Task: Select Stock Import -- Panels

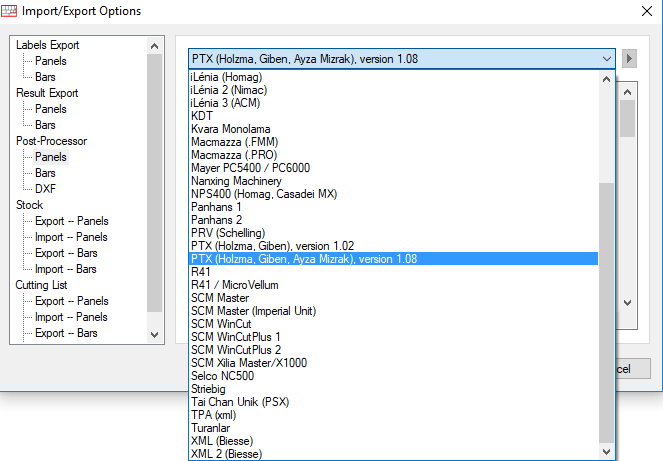Action: [71, 237]
